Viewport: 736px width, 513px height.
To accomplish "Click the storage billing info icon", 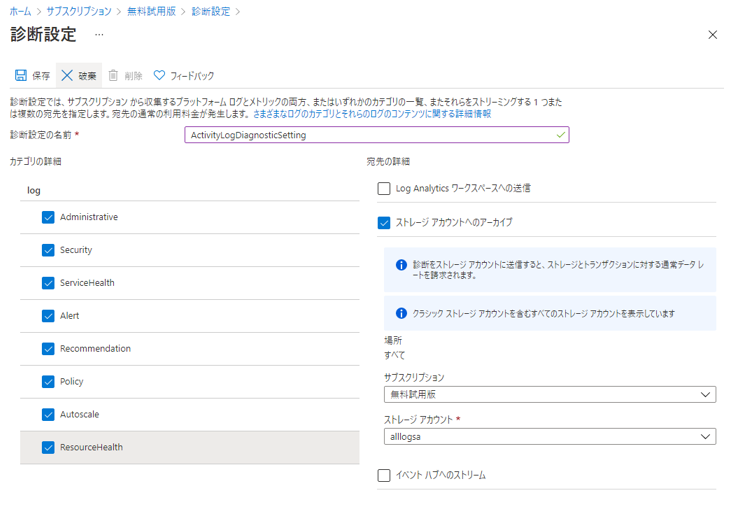I will (x=401, y=265).
